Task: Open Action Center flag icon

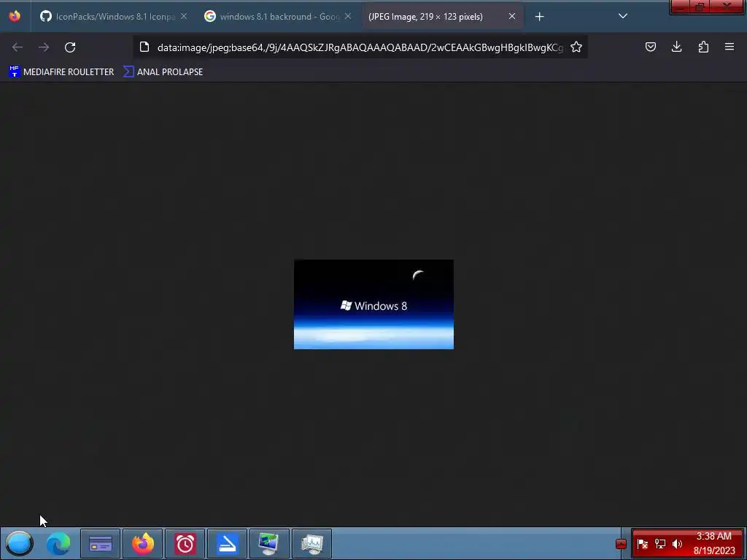Action: 642,544
